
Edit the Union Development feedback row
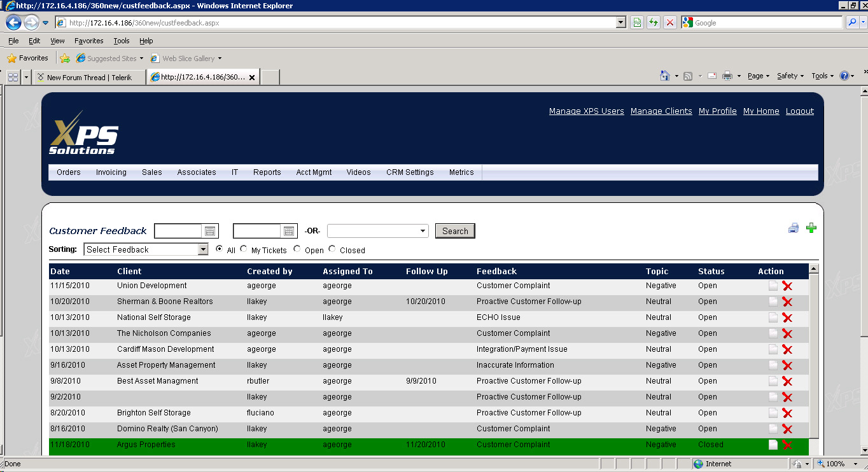[x=773, y=286]
